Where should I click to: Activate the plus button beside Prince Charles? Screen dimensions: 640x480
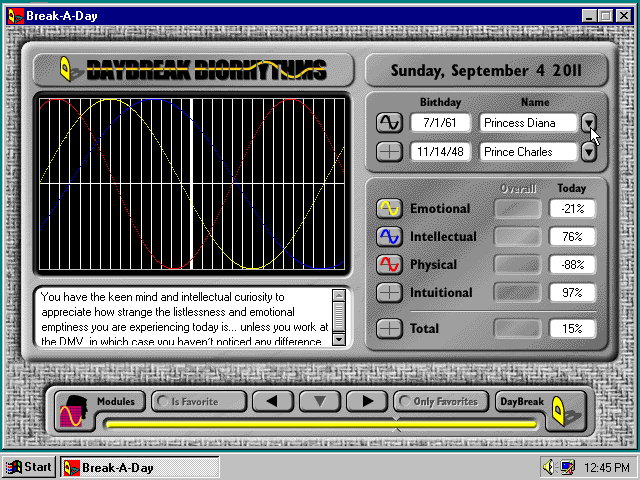[x=389, y=152]
